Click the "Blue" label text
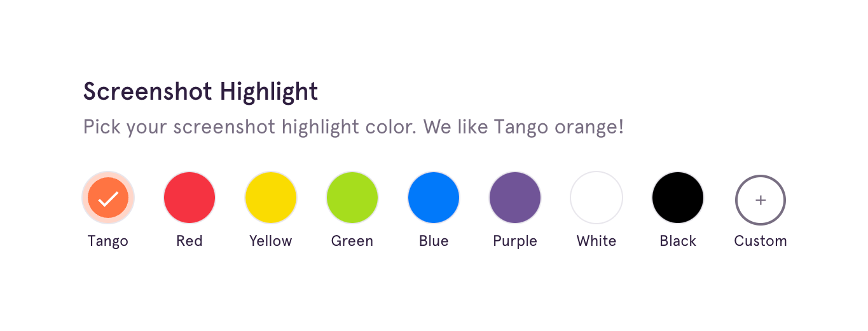868x331 pixels. [x=434, y=241]
